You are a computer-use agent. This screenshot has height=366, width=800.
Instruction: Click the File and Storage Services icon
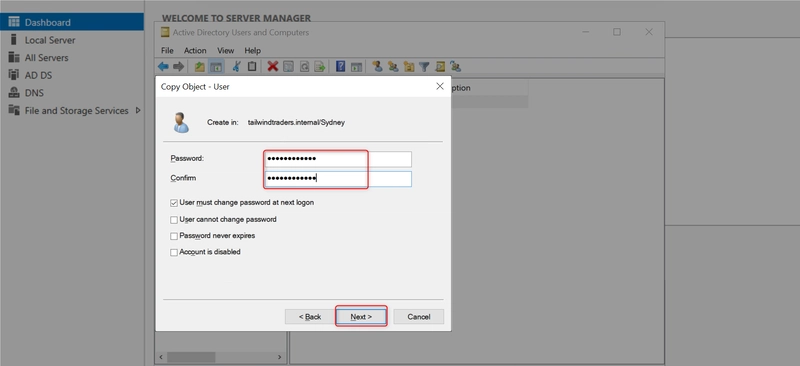(x=14, y=110)
